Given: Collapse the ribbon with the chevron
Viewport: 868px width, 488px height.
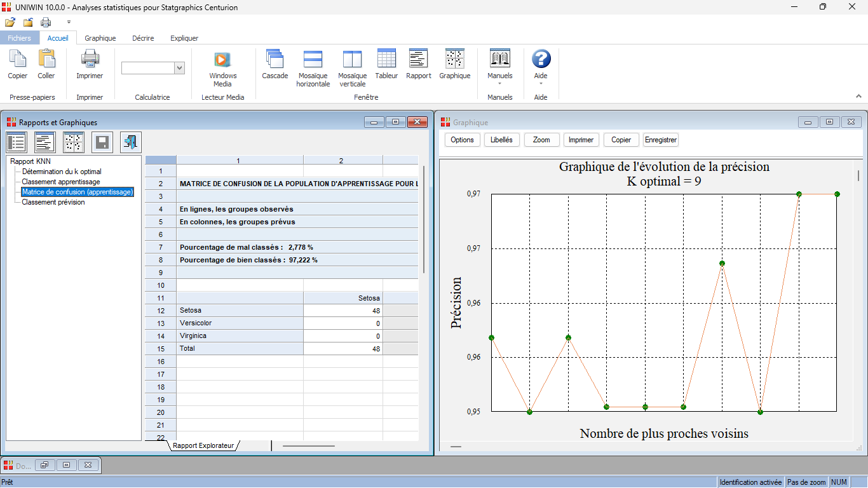Looking at the screenshot, I should (x=858, y=97).
